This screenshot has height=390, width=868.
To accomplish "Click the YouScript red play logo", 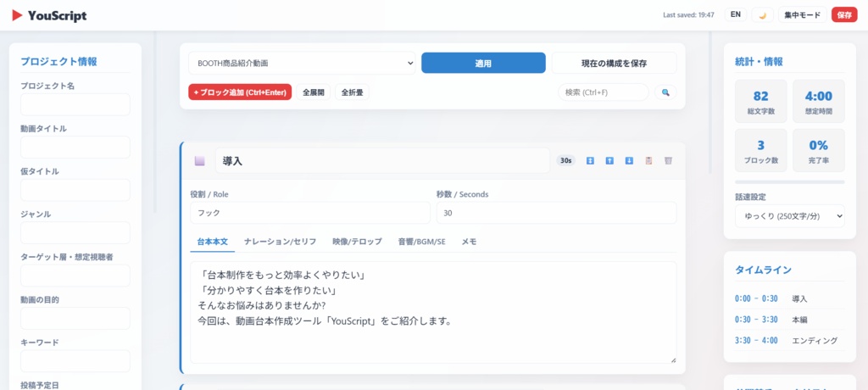I will 17,15.
